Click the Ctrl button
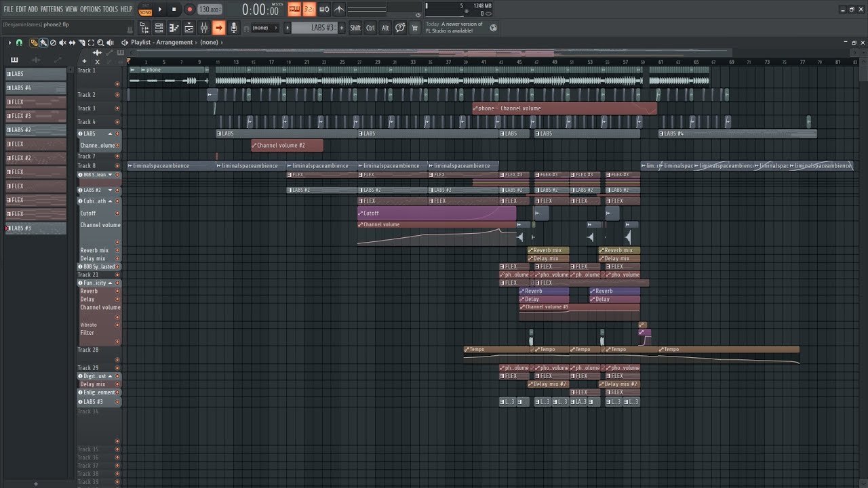 pyautogui.click(x=370, y=28)
